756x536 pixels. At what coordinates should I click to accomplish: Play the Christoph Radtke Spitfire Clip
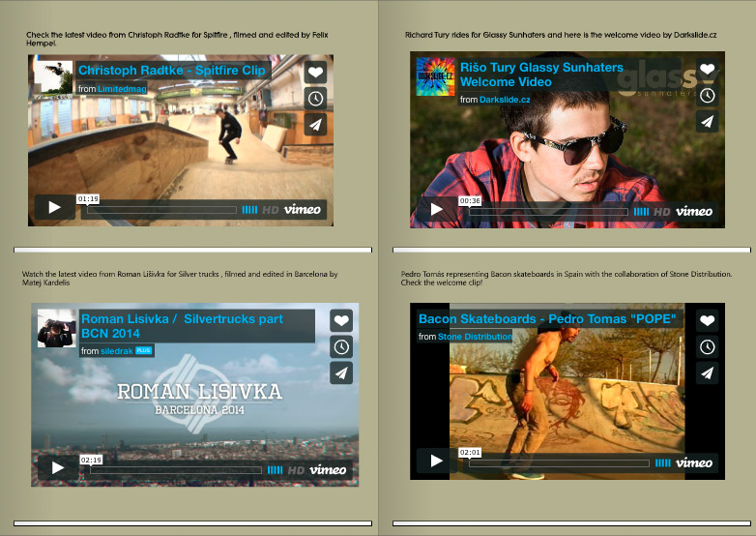(x=55, y=208)
